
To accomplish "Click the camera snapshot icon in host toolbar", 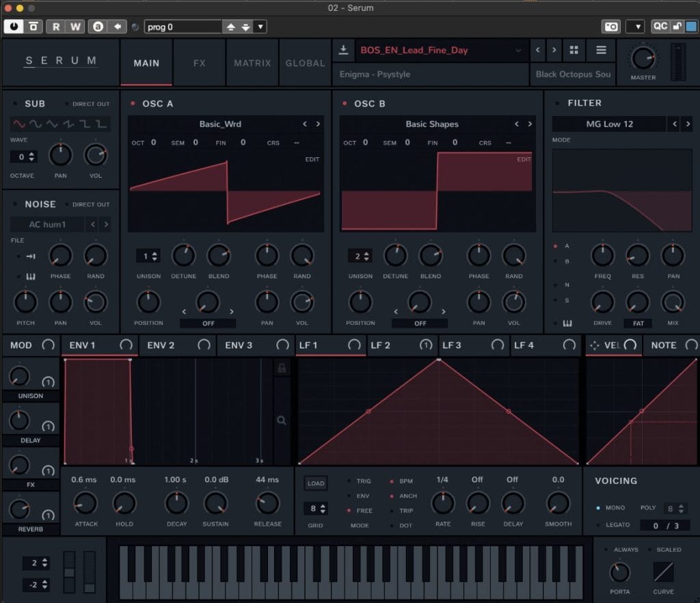I will pyautogui.click(x=610, y=27).
